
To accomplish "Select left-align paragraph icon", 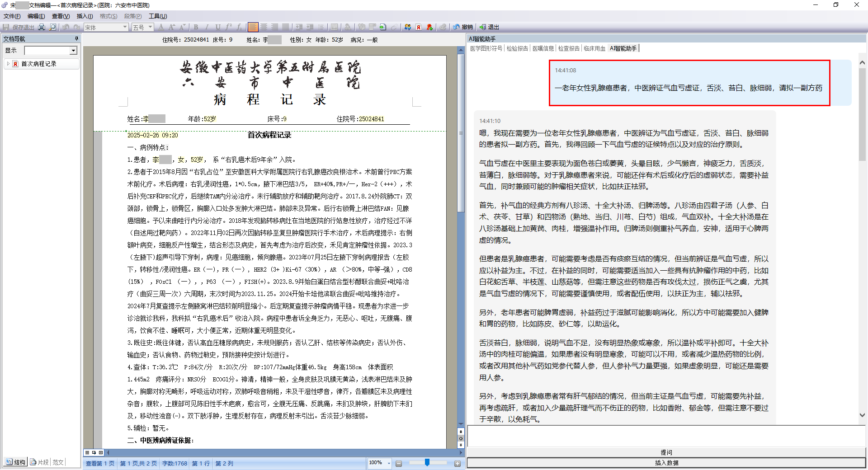I will pos(253,27).
